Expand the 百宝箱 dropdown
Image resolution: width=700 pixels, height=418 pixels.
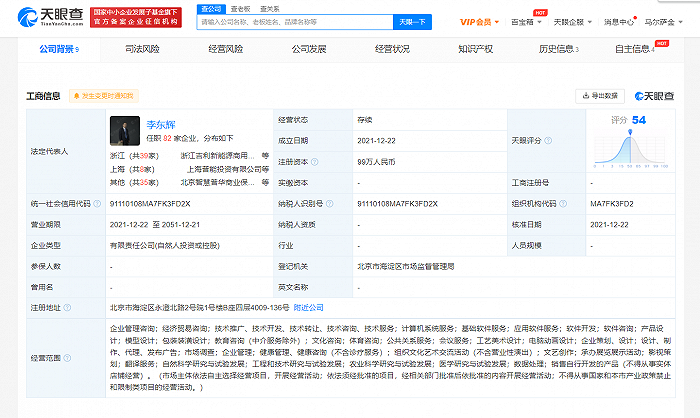click(526, 22)
